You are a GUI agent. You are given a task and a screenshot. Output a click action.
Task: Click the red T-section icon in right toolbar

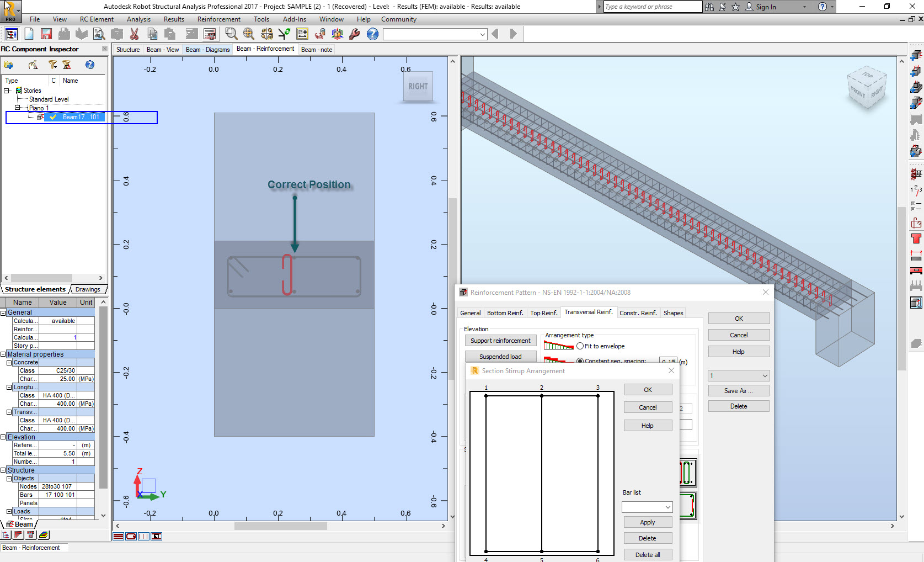point(916,238)
